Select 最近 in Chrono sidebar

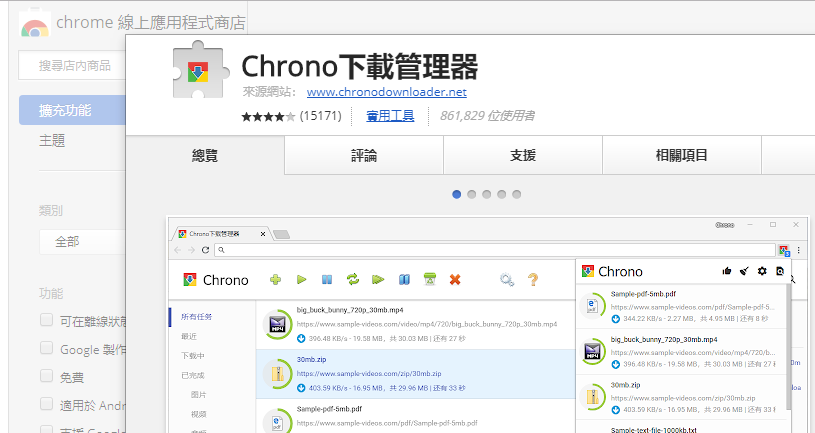(x=189, y=336)
